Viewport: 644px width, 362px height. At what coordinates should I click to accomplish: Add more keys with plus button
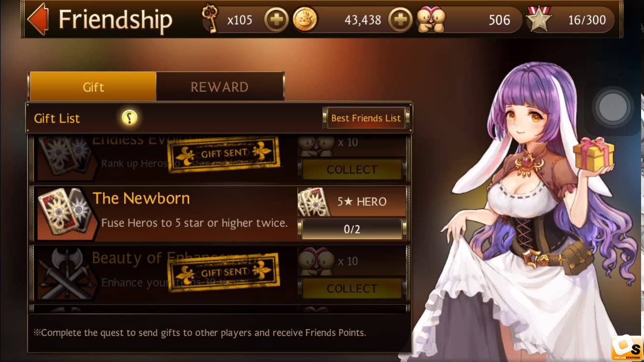coord(276,20)
